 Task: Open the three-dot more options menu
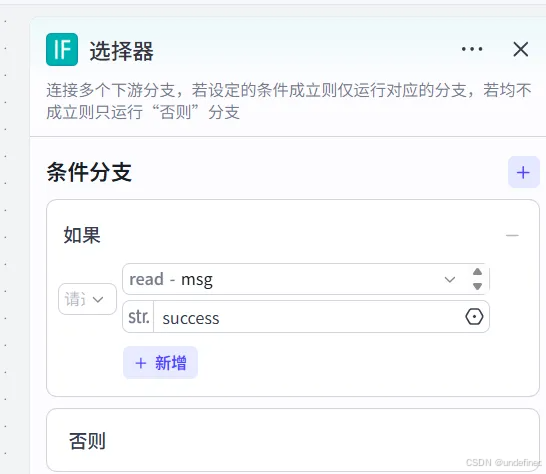click(472, 49)
